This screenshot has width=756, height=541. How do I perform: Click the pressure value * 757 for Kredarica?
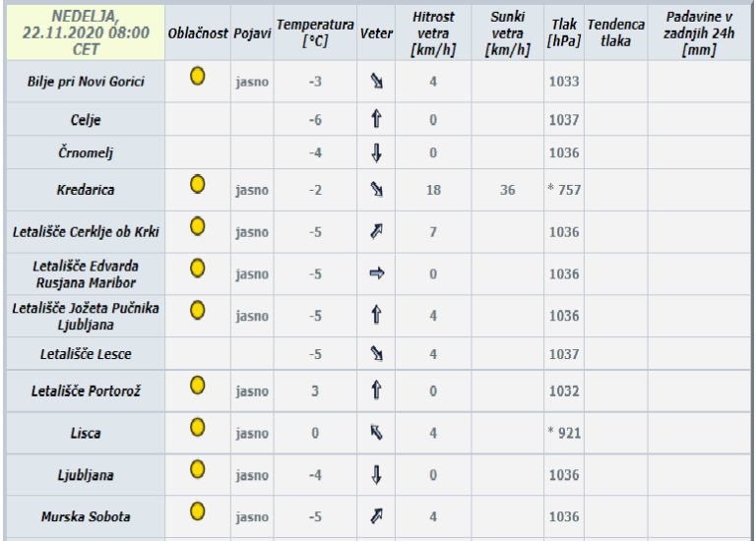point(564,189)
